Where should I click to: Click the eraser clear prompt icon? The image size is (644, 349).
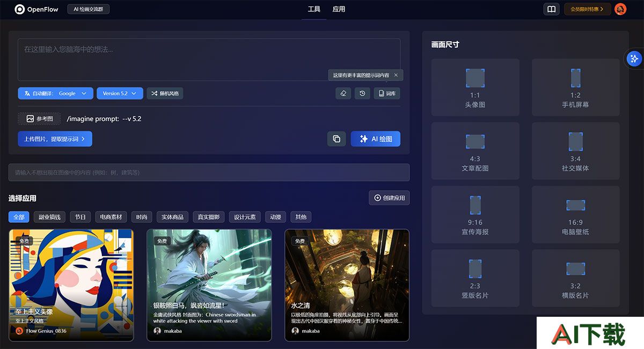click(343, 93)
